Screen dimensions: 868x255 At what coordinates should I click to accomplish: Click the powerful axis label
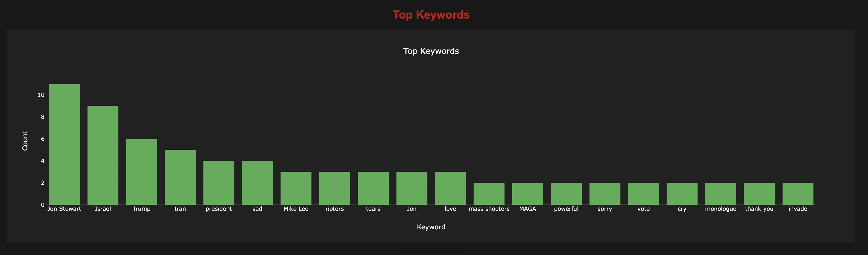566,209
